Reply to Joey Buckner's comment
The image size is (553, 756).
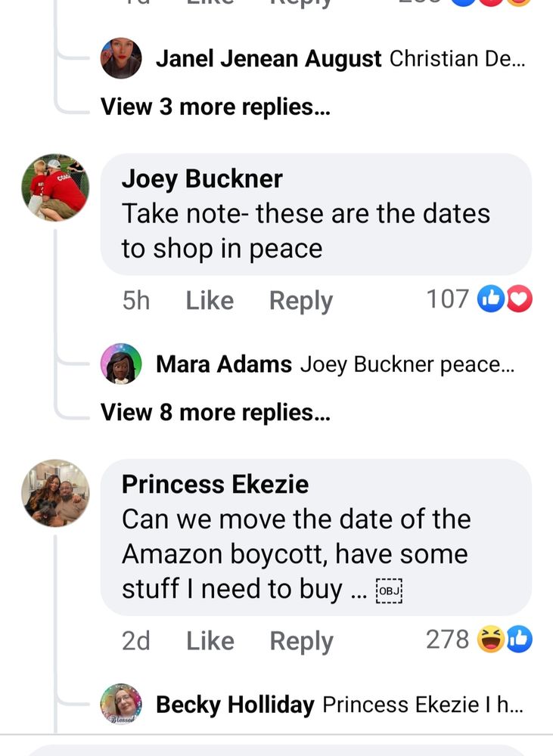(x=300, y=301)
